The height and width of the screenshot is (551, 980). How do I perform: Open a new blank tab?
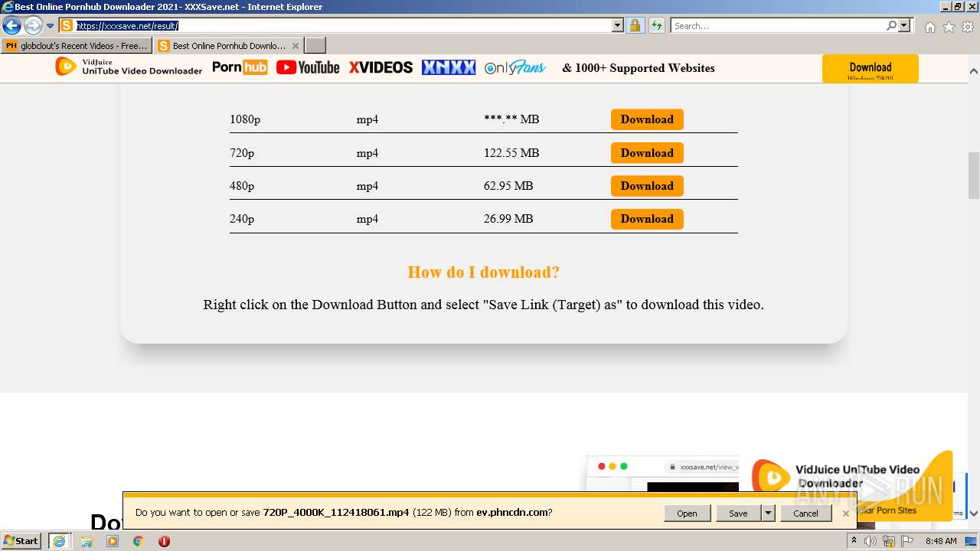tap(315, 46)
